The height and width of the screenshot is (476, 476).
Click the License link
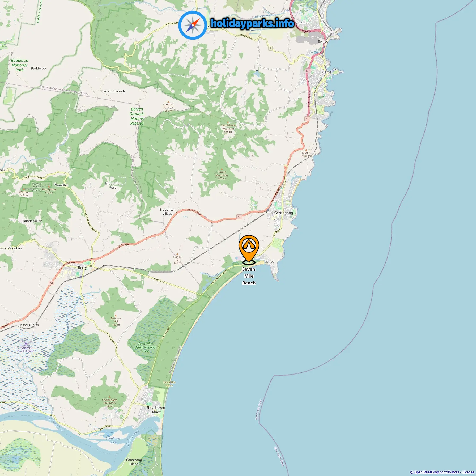(468, 472)
